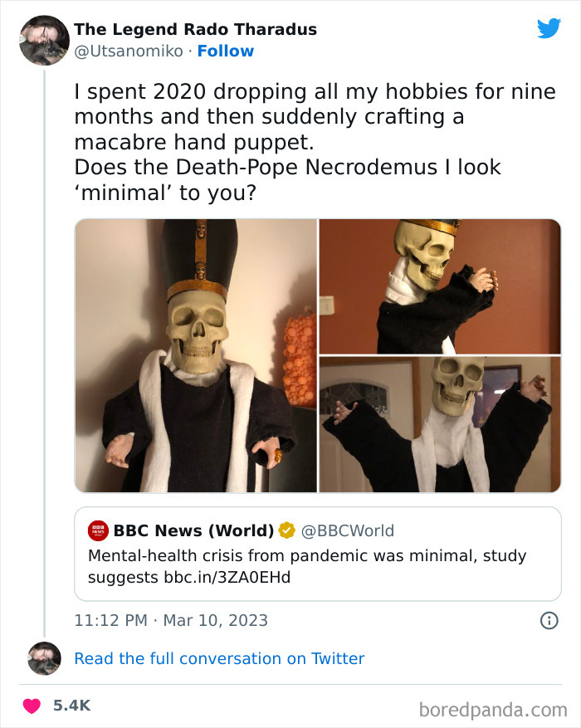581x728 pixels.
Task: Click the gold verified badge
Action: (286, 530)
